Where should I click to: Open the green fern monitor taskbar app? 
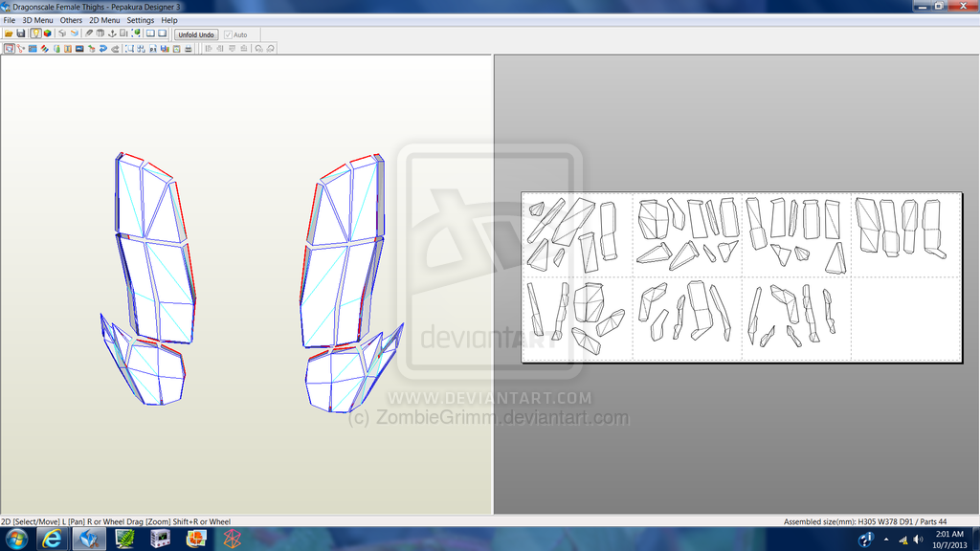coord(125,539)
